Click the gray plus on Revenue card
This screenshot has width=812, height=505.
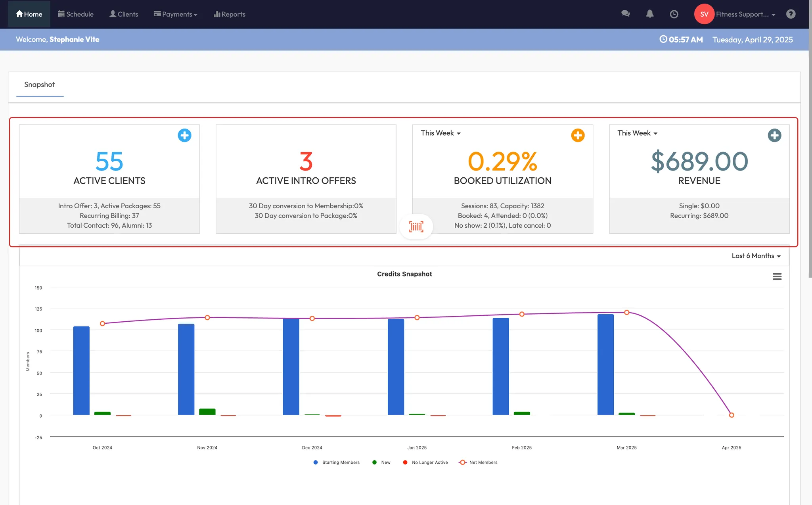[x=774, y=135]
